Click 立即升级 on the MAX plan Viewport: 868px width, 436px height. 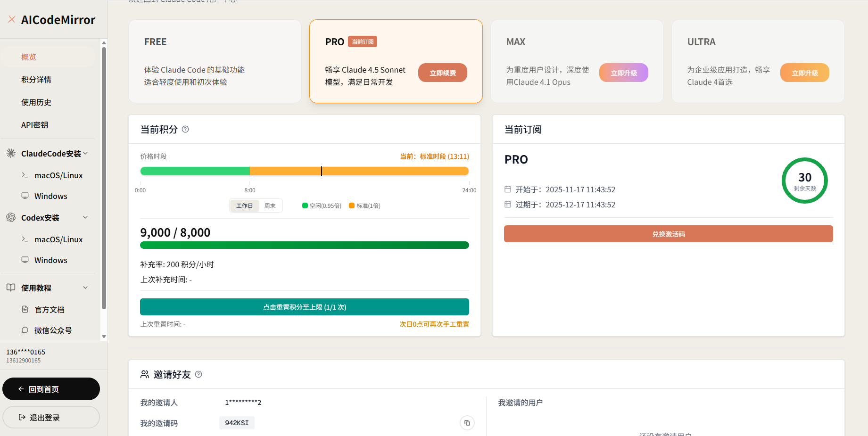624,73
